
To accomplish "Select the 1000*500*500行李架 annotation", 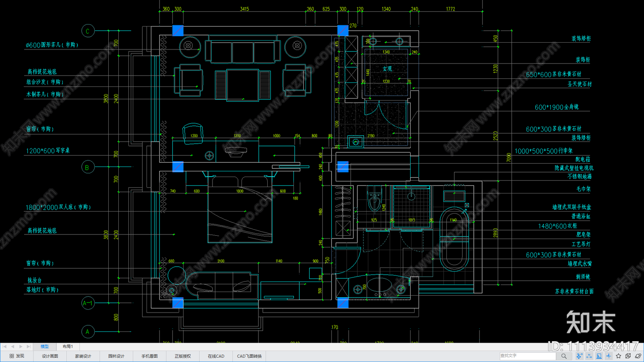I will pyautogui.click(x=543, y=151).
